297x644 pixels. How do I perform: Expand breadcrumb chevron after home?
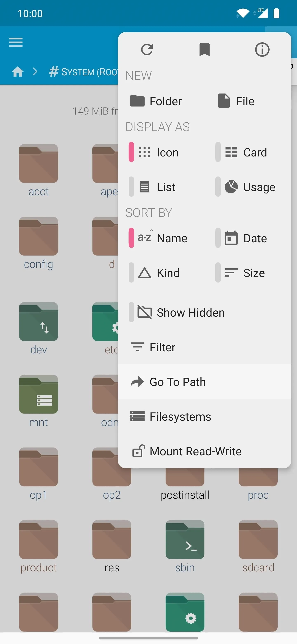(x=35, y=72)
